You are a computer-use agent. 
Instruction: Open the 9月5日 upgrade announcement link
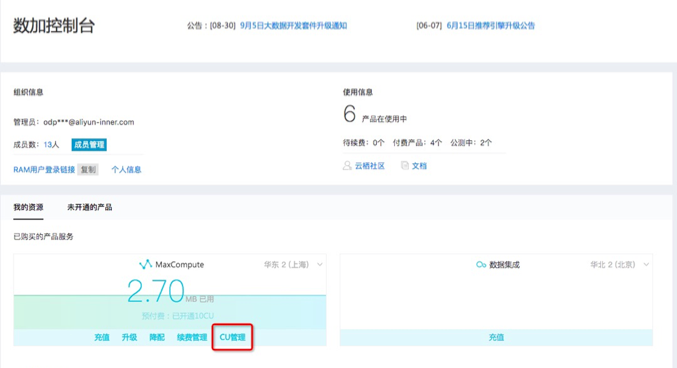coord(294,26)
